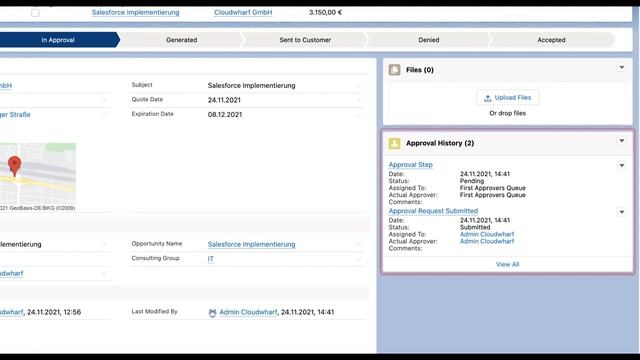This screenshot has width=640, height=360.
Task: Click the address map thumbnail
Action: click(x=38, y=174)
